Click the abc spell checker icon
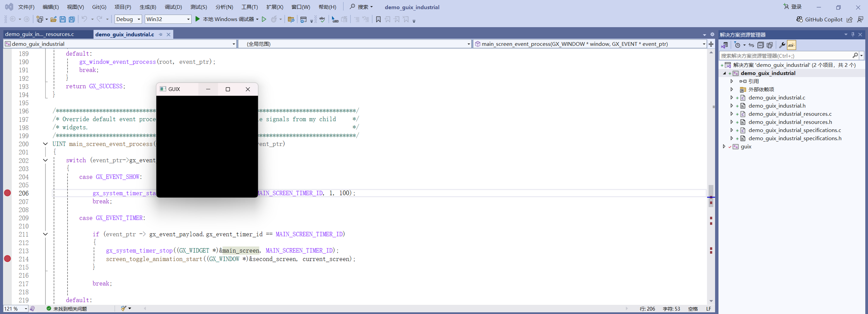868x314 pixels. [x=322, y=19]
